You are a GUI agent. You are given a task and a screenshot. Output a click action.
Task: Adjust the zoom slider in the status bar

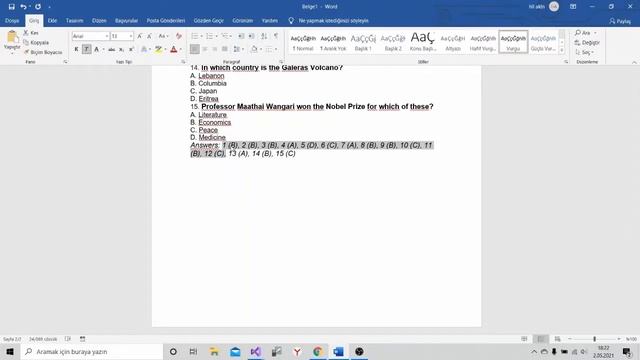(594, 339)
